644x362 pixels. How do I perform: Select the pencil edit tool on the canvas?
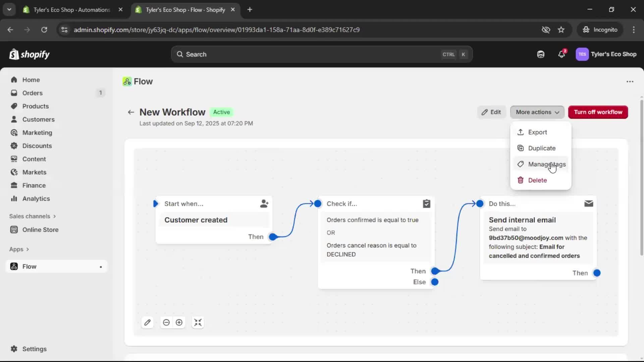pos(148,322)
